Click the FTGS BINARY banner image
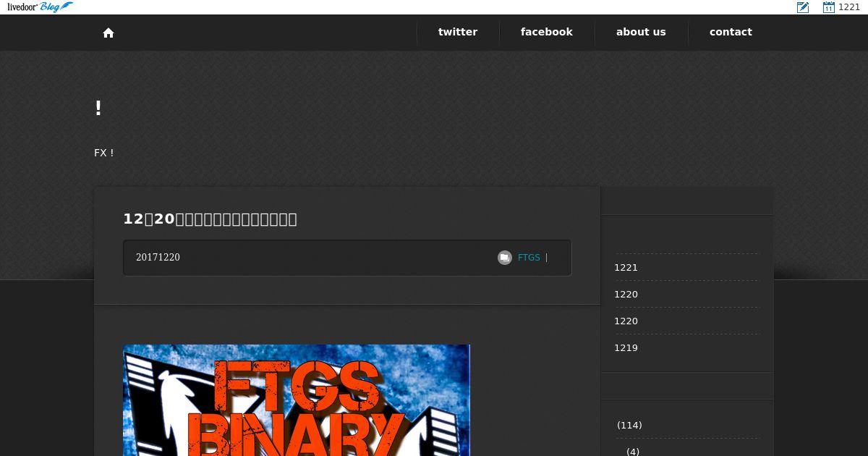Viewport: 868px width, 456px height. pos(297,400)
